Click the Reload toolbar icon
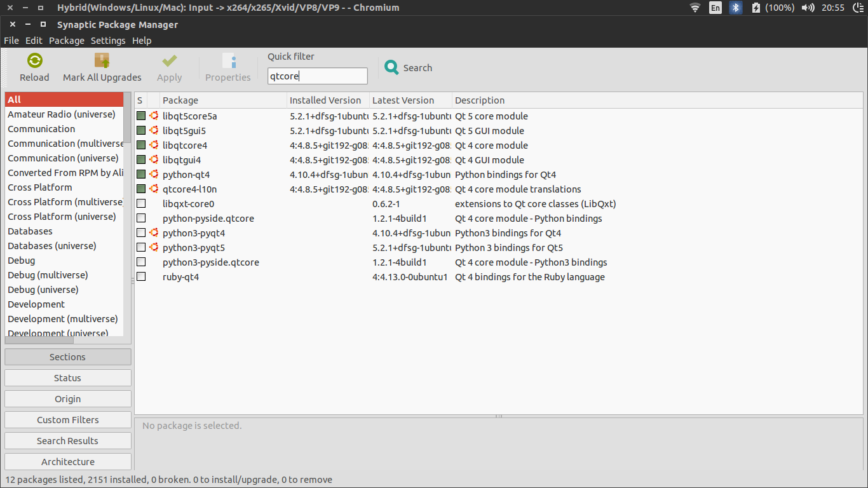 (x=34, y=61)
